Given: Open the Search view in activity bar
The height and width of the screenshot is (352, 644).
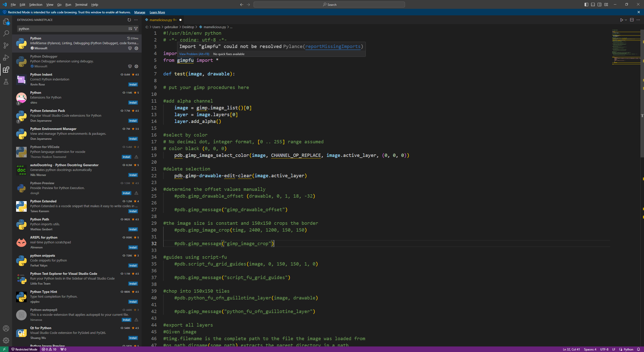Looking at the screenshot, I should (x=6, y=33).
